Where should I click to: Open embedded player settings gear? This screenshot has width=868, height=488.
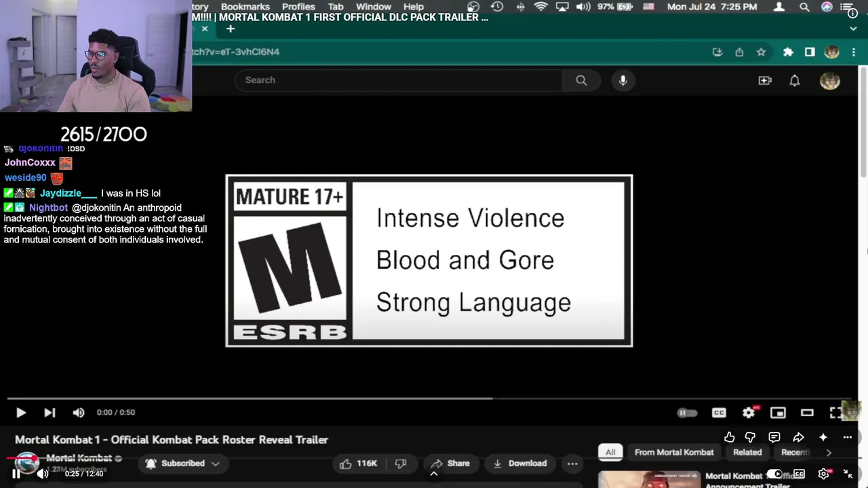coord(749,413)
